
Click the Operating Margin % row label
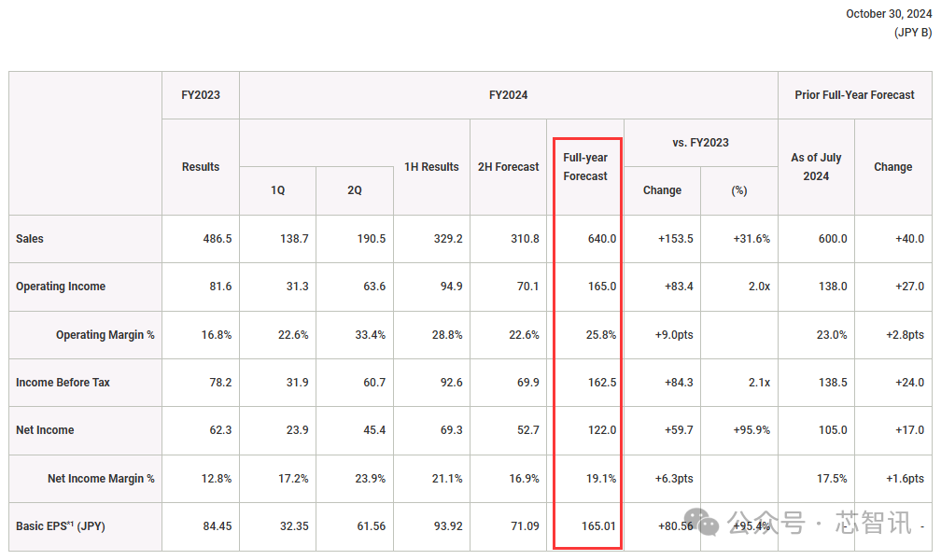click(105, 335)
